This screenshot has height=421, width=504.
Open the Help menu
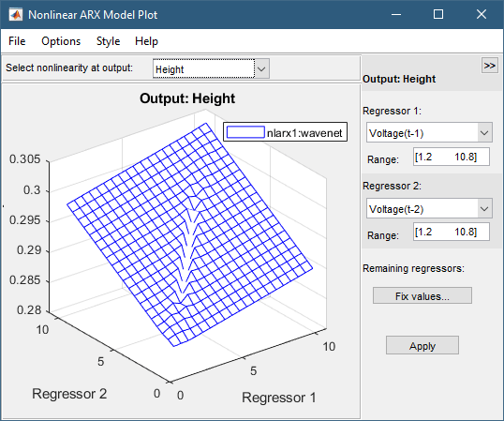pos(146,41)
